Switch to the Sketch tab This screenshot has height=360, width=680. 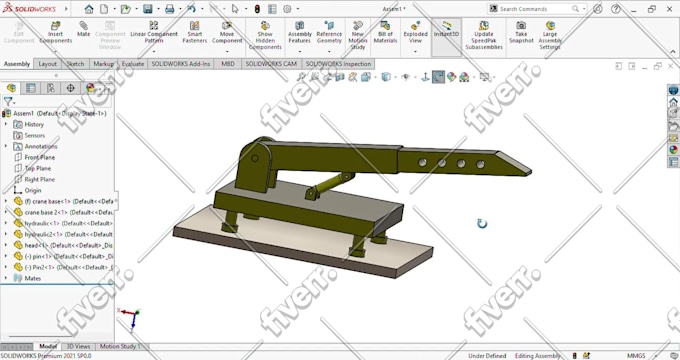coord(75,64)
